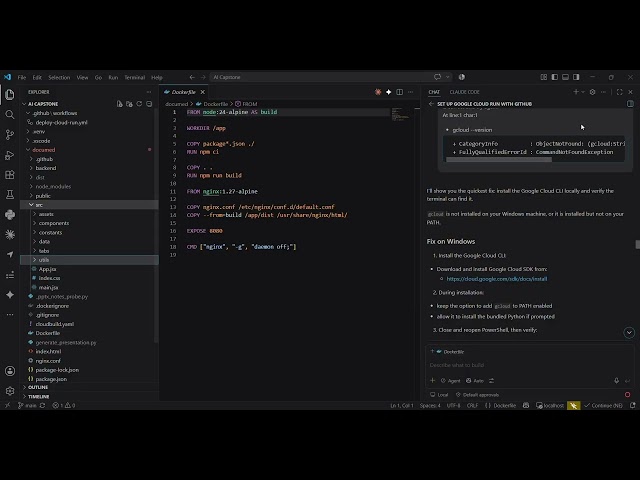This screenshot has width=640, height=480.
Task: Click the editor minimap preview
Action: click(x=400, y=114)
